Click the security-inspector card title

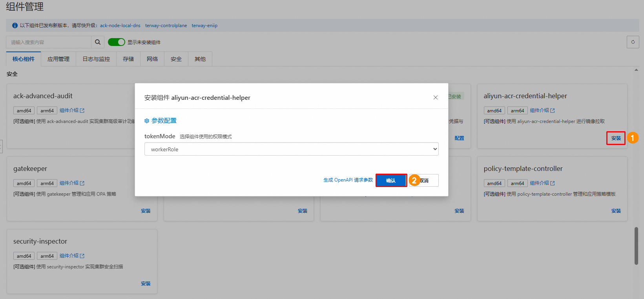coord(40,241)
